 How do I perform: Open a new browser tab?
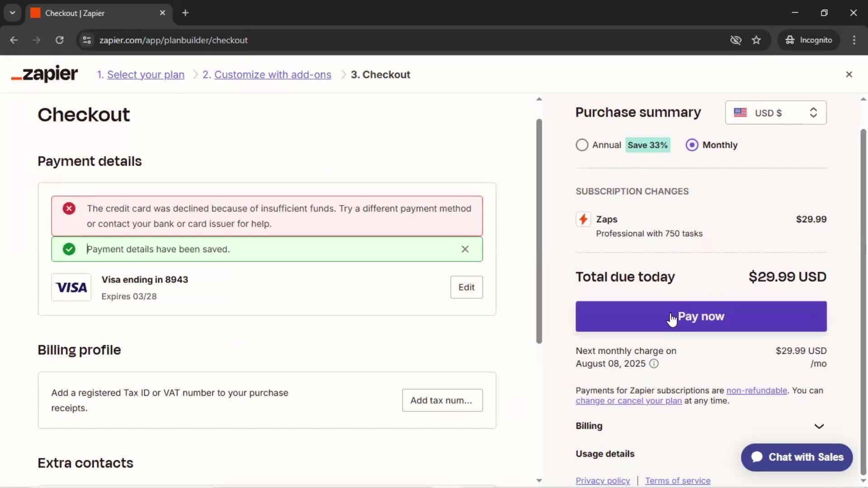pos(185,13)
